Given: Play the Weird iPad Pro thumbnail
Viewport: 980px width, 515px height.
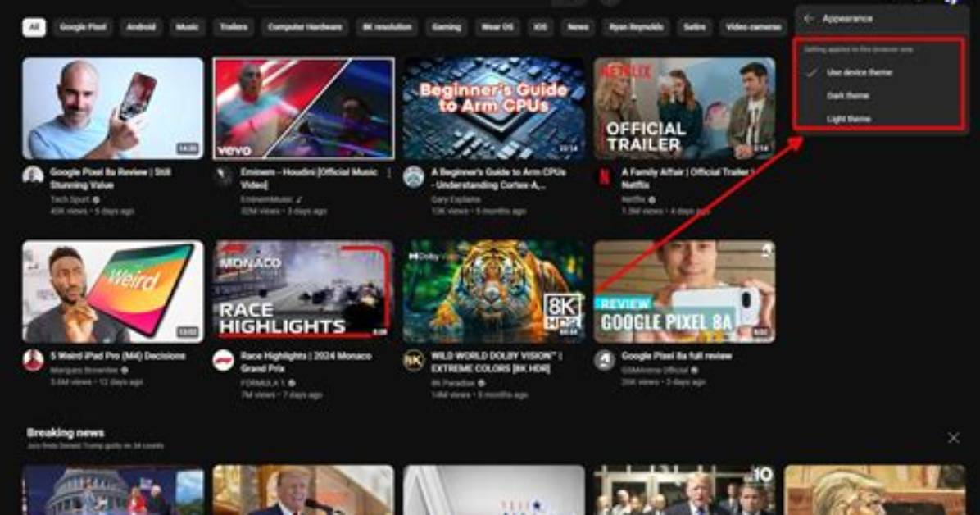Looking at the screenshot, I should tap(113, 292).
